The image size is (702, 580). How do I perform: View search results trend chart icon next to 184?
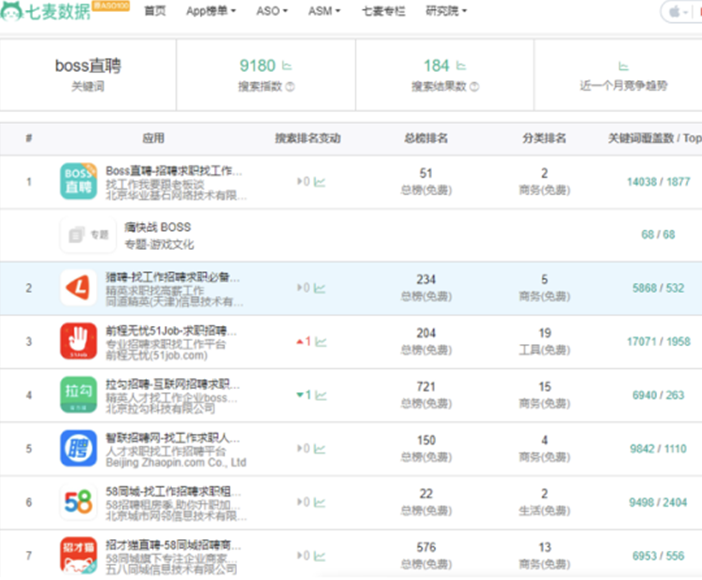(461, 66)
